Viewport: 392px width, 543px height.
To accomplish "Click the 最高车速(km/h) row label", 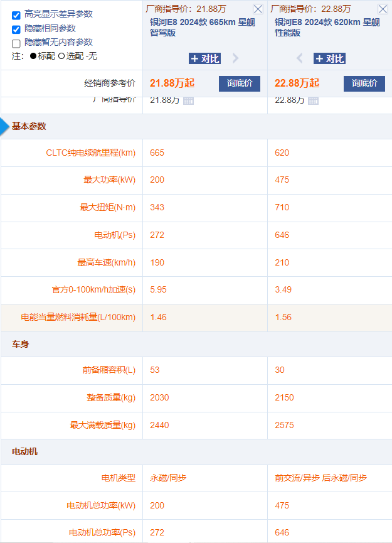I will point(107,262).
